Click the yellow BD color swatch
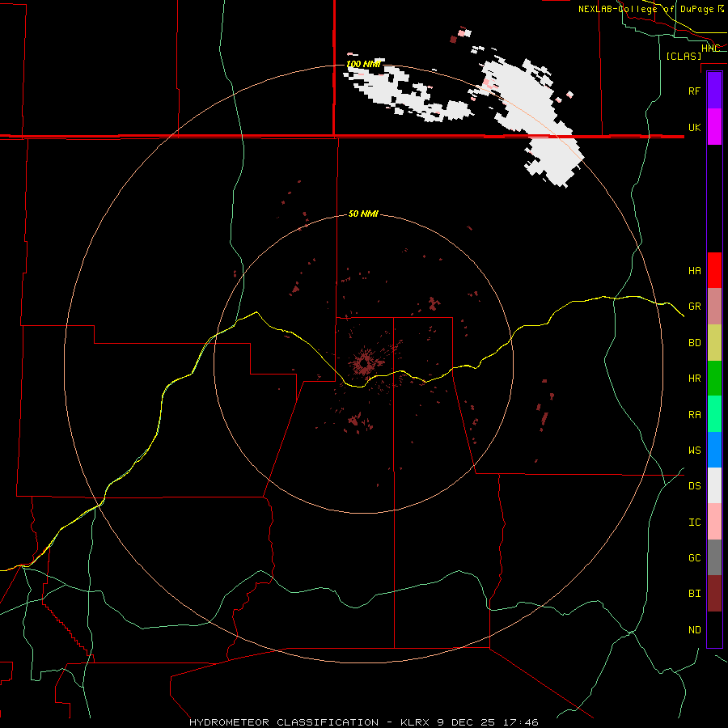Viewport: 728px width, 728px height. pos(714,342)
